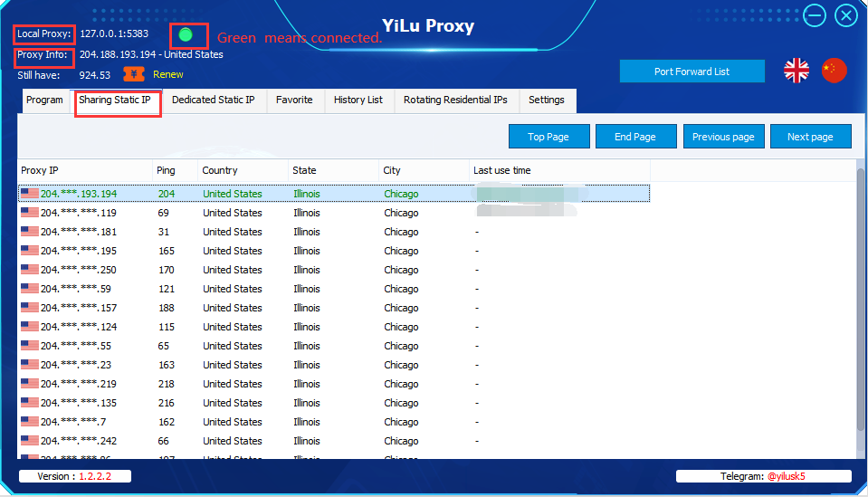
Task: Click US flag of proxy ending .250
Action: pyautogui.click(x=29, y=270)
